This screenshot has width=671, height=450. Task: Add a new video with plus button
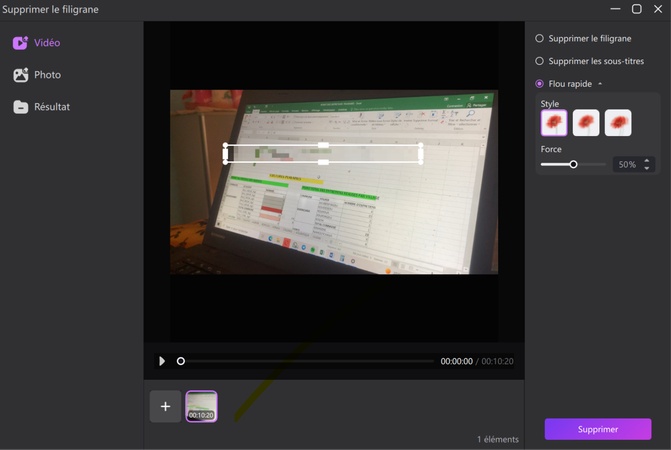[x=165, y=406]
